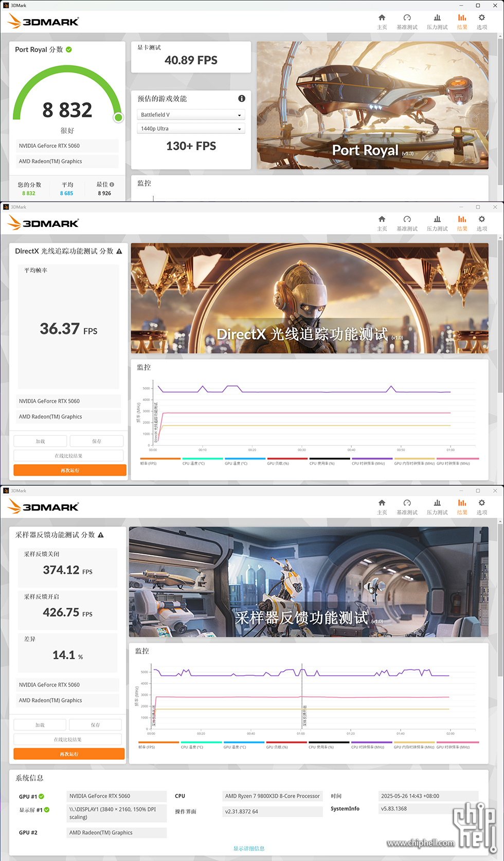
Task: Maximize the DirectX 光线追踪 window
Action: [x=478, y=207]
